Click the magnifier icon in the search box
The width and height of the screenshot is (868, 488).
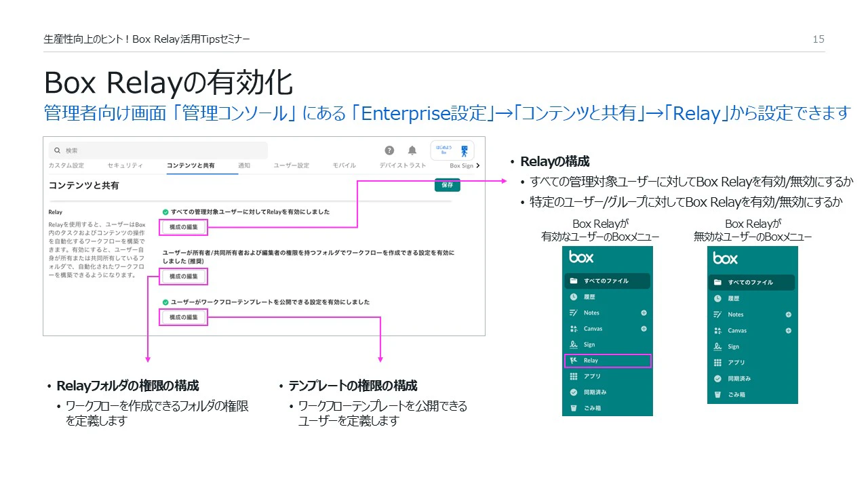(x=58, y=150)
